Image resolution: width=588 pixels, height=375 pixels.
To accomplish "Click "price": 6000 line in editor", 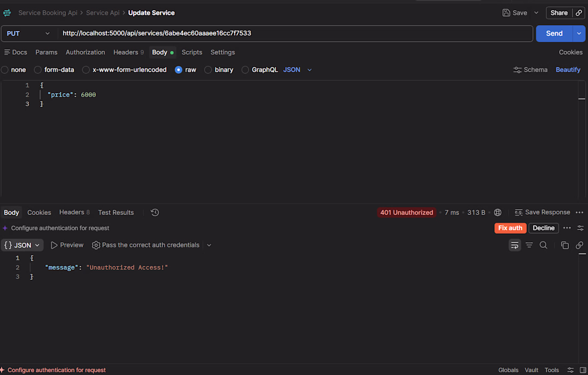I will [72, 95].
